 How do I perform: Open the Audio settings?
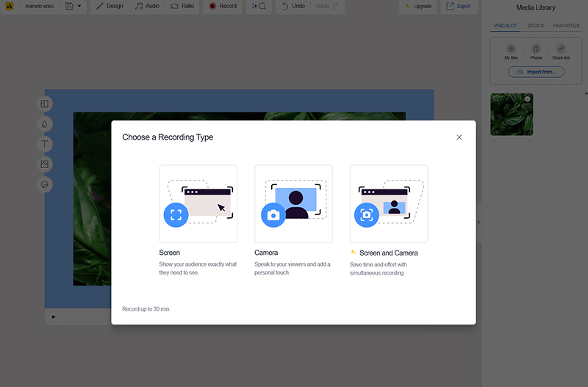[x=147, y=6]
